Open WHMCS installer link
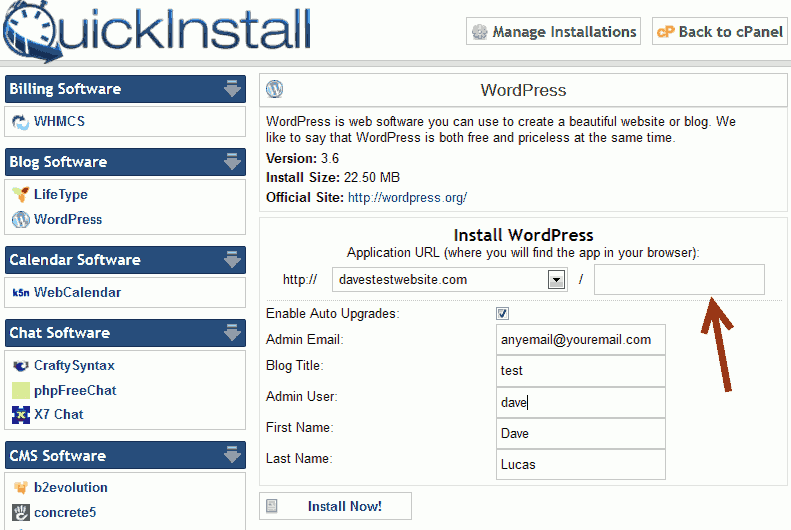 click(59, 122)
